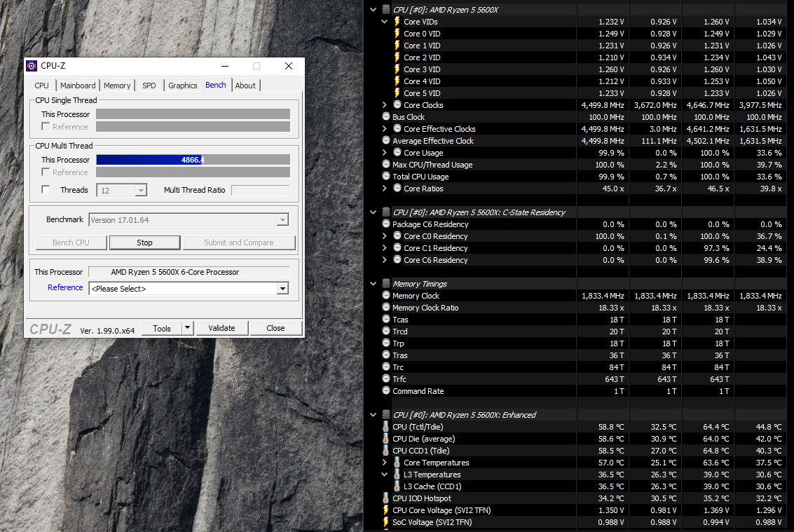
Task: Switch to the Mainboard tab
Action: click(x=78, y=86)
